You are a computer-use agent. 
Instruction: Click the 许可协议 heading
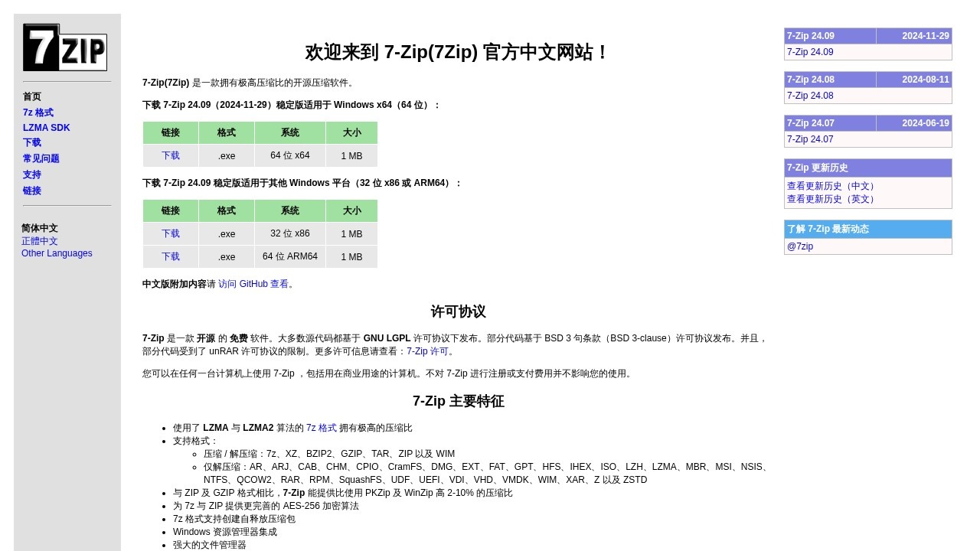pyautogui.click(x=458, y=311)
